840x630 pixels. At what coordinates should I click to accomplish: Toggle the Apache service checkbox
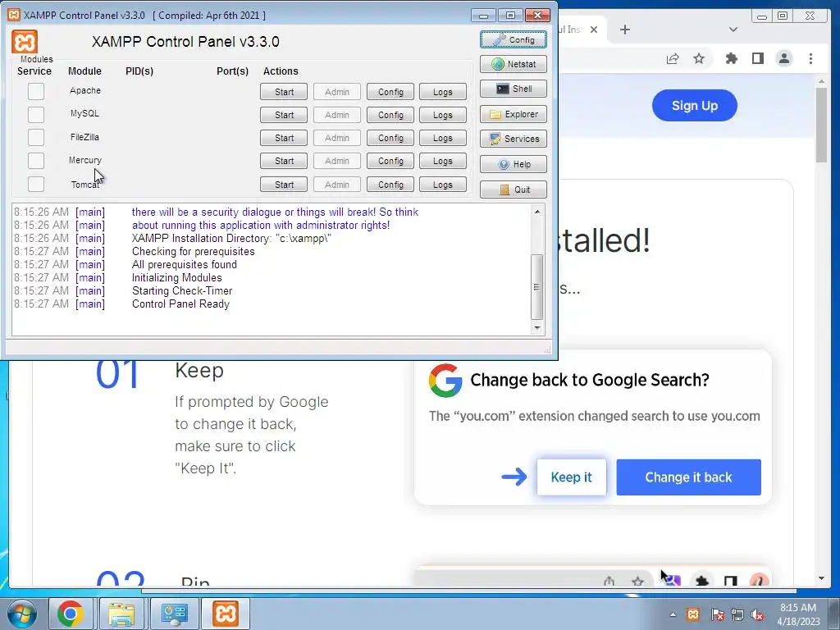[x=36, y=92]
